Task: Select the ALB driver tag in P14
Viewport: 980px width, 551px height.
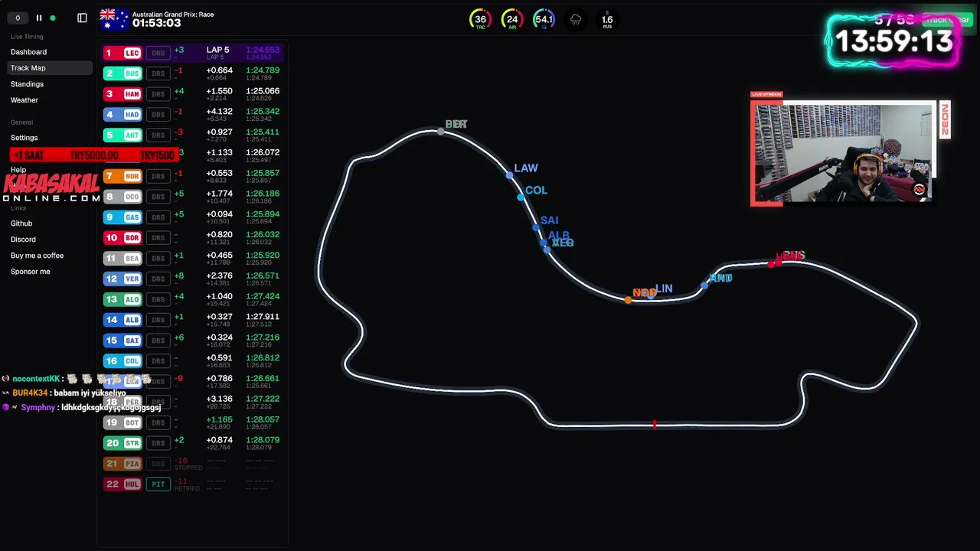Action: (x=122, y=320)
